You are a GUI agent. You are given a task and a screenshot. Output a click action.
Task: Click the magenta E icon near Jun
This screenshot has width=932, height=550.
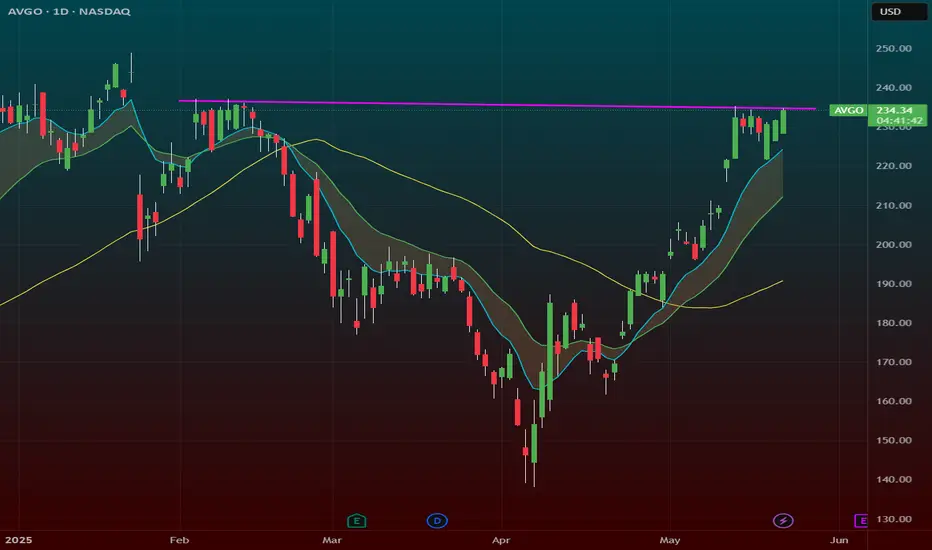point(861,521)
